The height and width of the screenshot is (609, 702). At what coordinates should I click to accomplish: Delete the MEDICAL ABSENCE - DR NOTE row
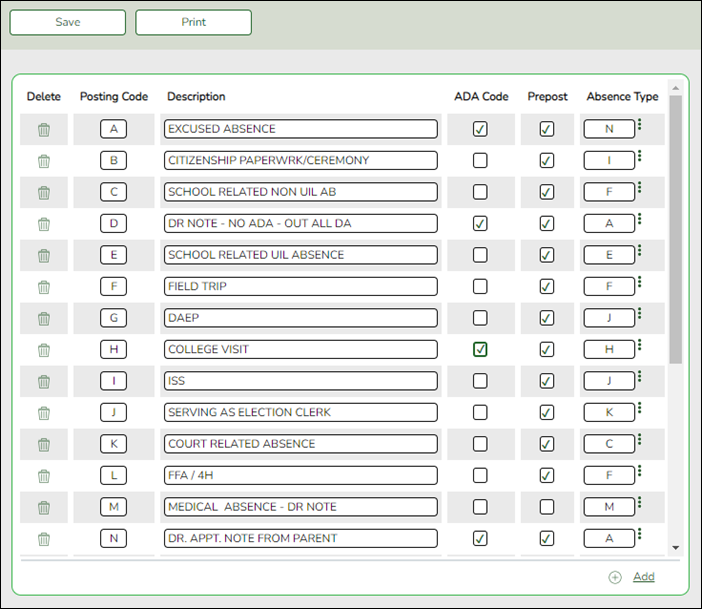pyautogui.click(x=44, y=508)
